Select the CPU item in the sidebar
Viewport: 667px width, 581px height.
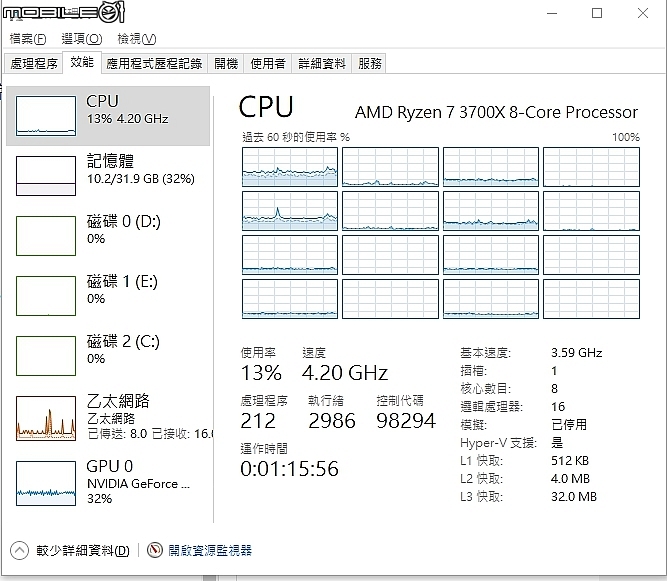pos(108,116)
